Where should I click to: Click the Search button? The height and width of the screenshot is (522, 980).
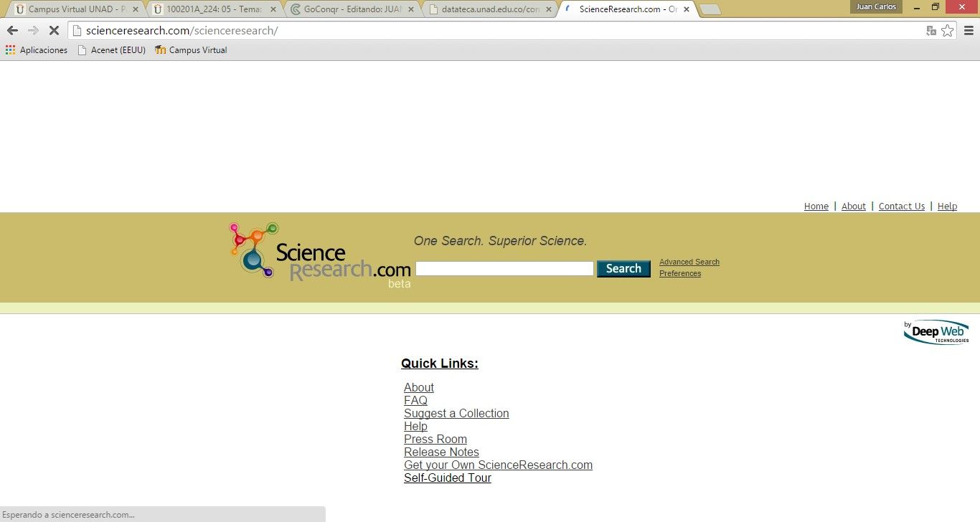pos(623,269)
